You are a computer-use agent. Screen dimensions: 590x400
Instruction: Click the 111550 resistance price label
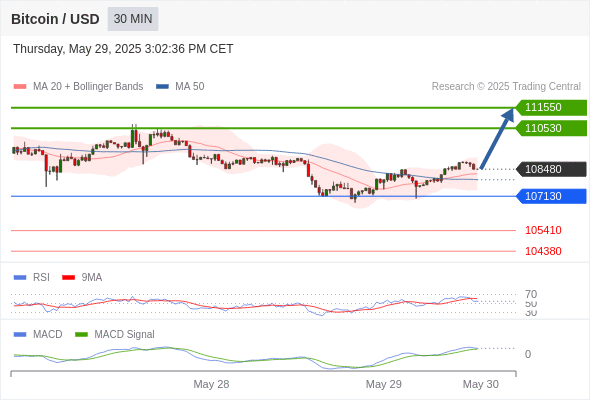pos(551,107)
